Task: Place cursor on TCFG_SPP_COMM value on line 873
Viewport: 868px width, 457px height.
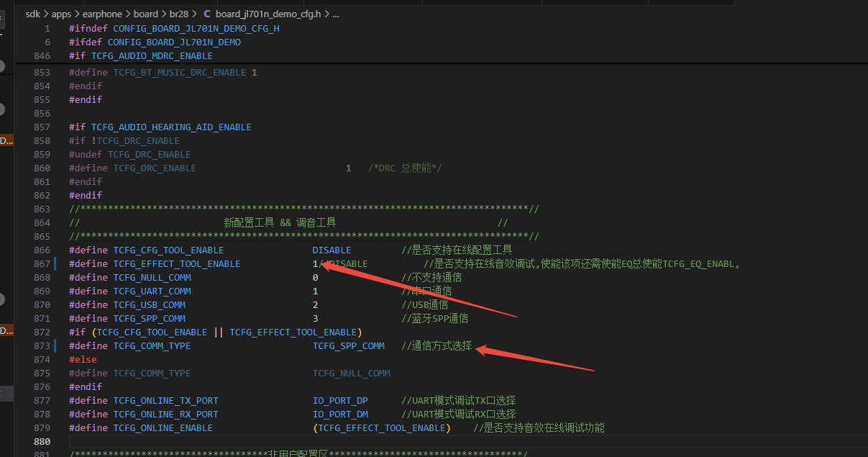Action: [349, 346]
